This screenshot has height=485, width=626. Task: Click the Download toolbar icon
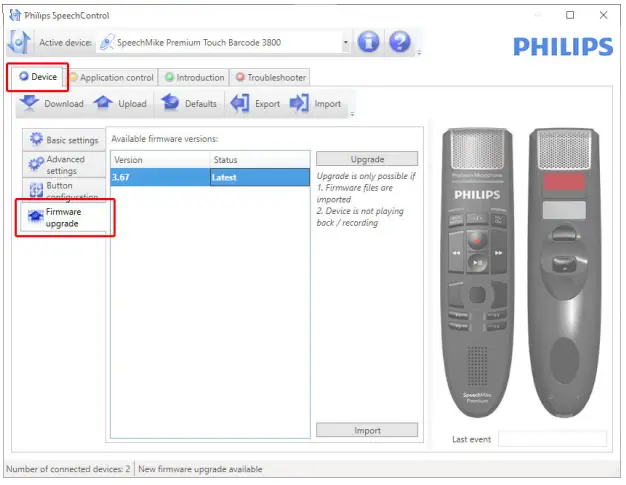click(x=29, y=103)
